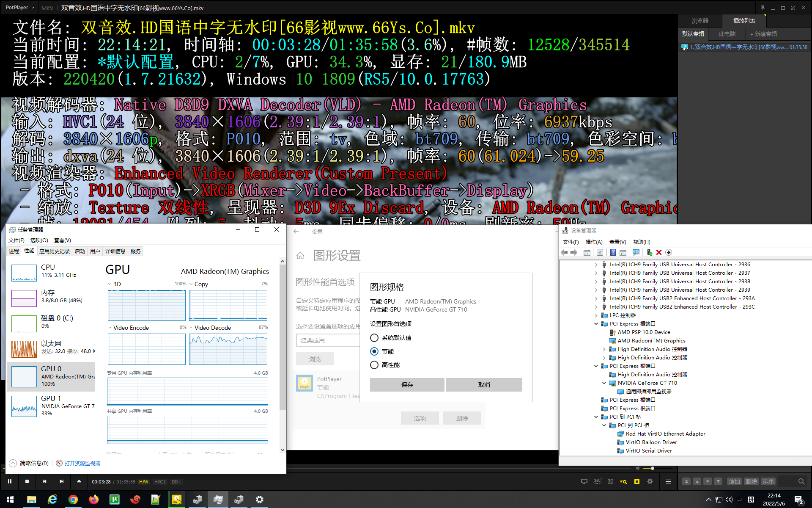Viewport: 812px width, 508px height.
Task: Open Copy engine dropdown in GPU view
Action: 191,284
